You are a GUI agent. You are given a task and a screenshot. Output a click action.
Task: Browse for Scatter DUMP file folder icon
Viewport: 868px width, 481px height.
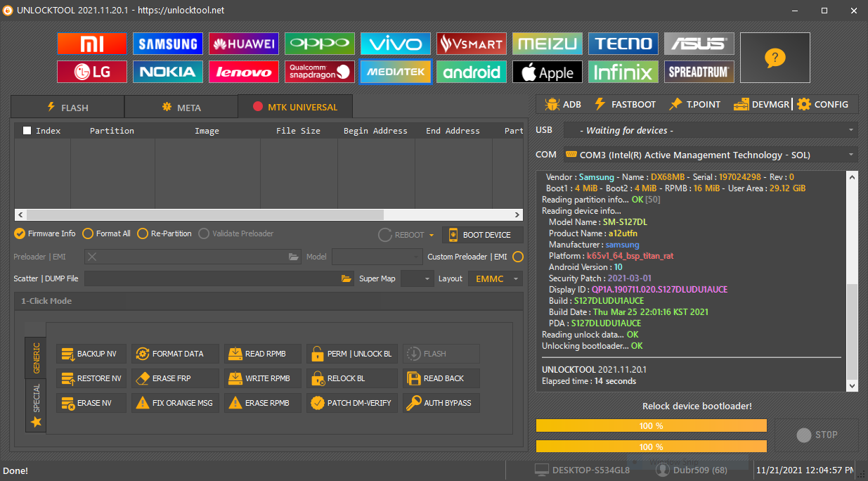(346, 279)
